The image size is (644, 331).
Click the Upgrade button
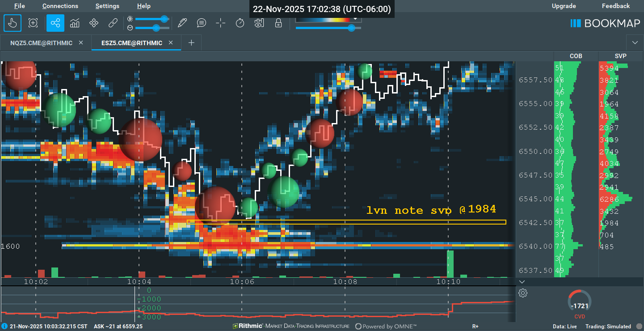[x=564, y=6]
